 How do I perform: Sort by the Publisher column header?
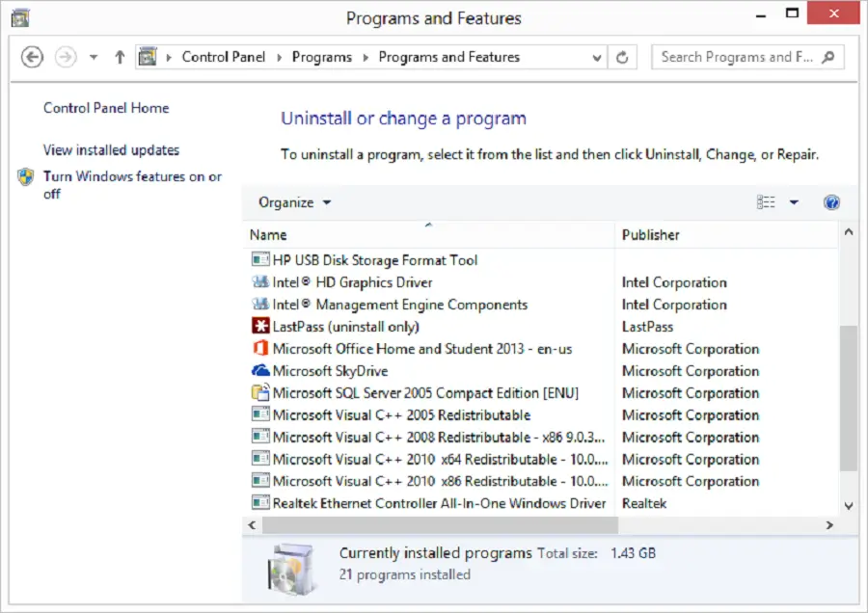pyautogui.click(x=650, y=235)
